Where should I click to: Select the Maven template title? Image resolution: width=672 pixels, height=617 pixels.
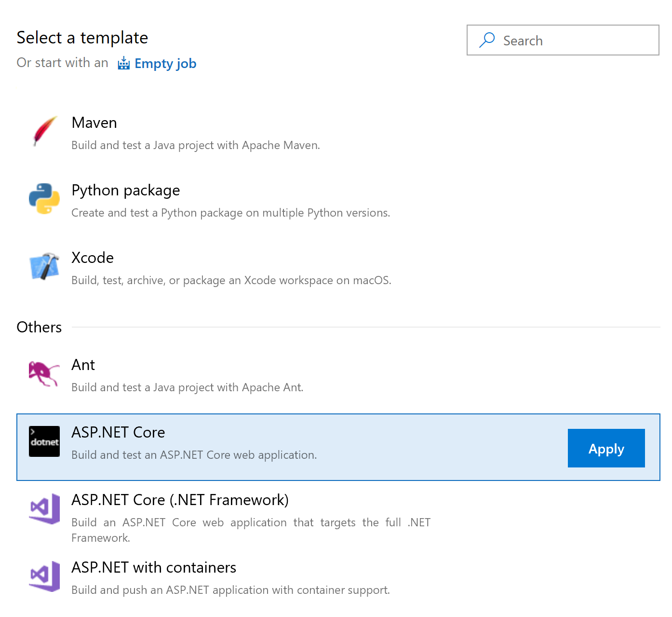coord(94,123)
